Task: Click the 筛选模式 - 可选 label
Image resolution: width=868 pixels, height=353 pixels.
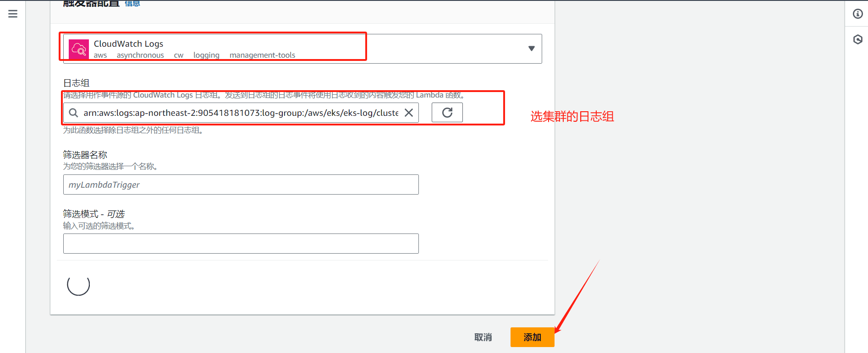Action: click(94, 214)
